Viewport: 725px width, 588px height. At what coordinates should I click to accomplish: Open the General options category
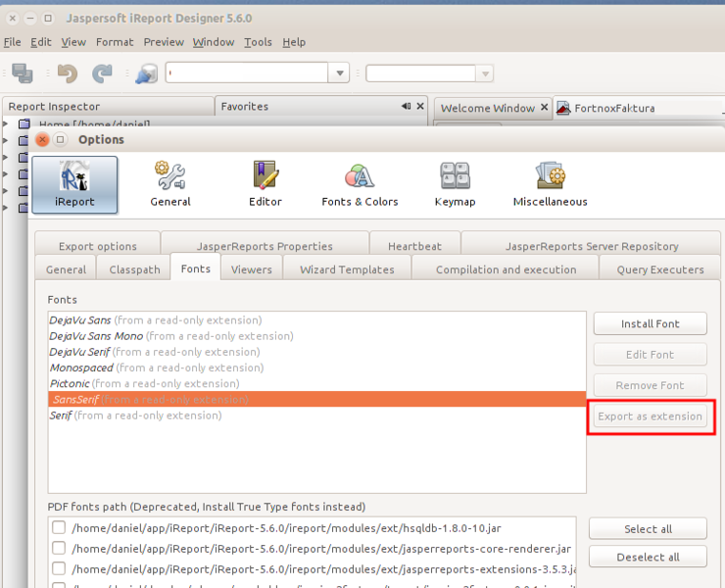point(170,184)
